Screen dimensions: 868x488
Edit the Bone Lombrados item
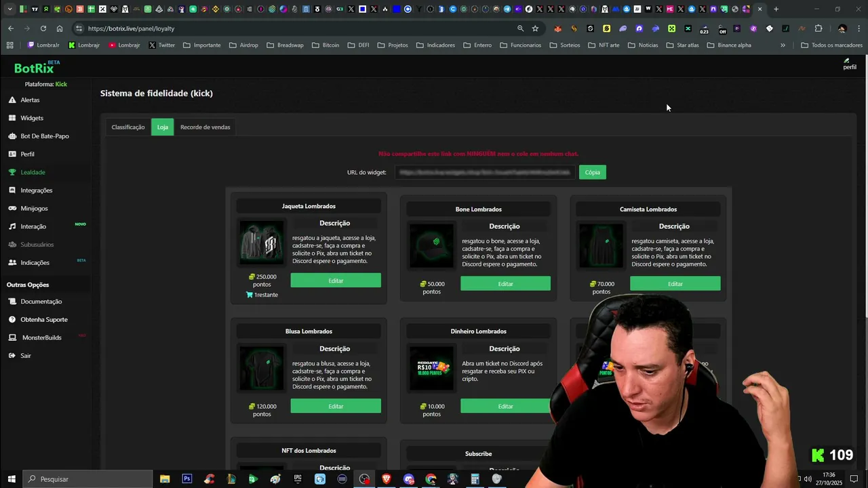point(505,284)
